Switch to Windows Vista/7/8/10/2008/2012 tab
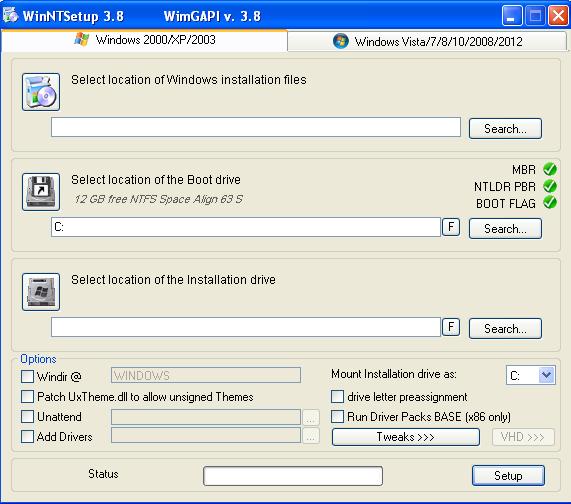 (x=427, y=42)
